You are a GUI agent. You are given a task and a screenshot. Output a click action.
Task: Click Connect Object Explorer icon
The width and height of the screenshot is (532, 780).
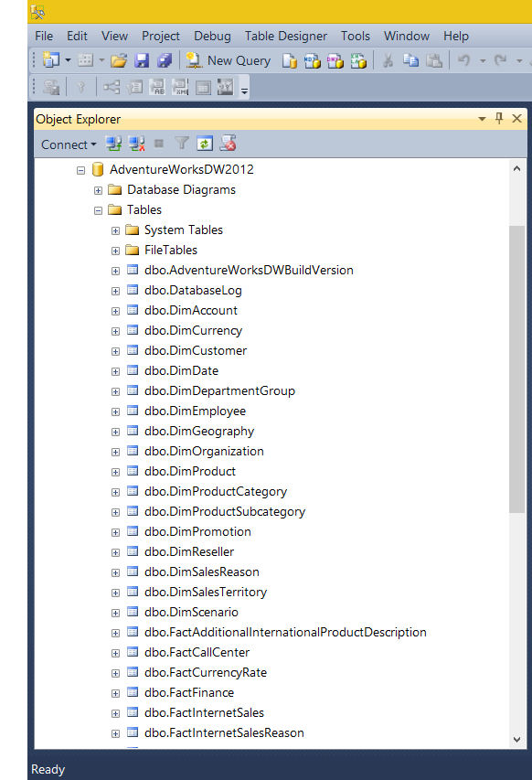coord(113,144)
